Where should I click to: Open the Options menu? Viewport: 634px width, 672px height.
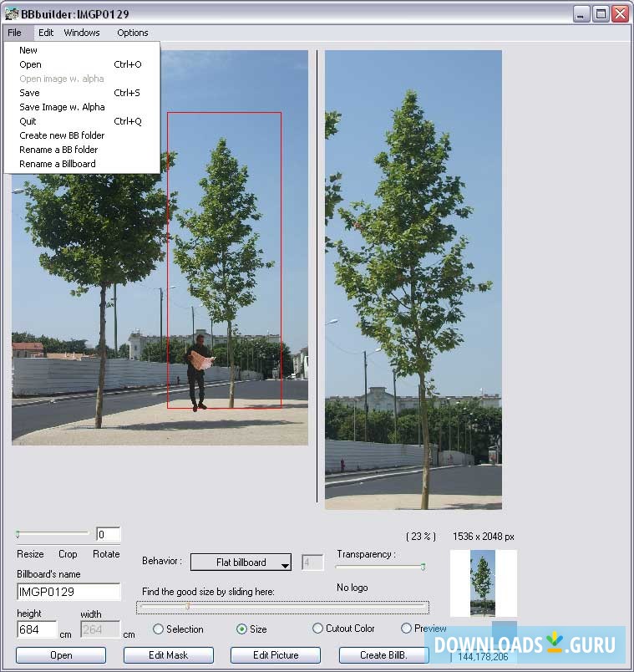click(132, 33)
